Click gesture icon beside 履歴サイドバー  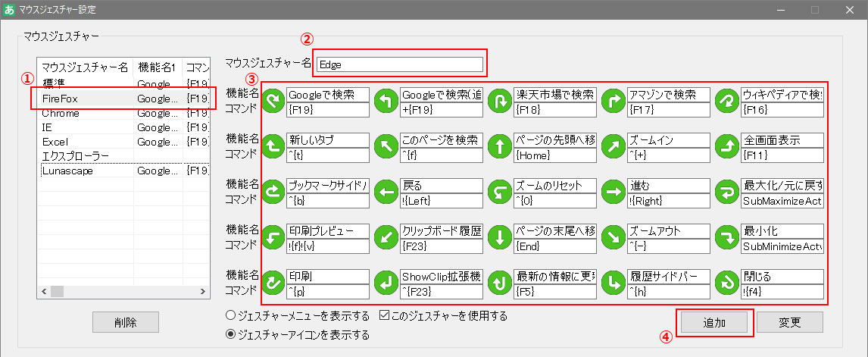pos(614,283)
